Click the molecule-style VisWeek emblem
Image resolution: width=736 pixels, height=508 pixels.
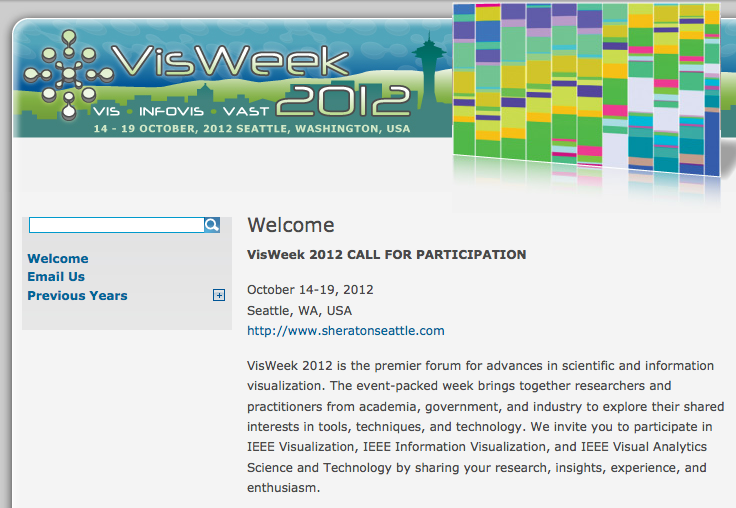69,74
